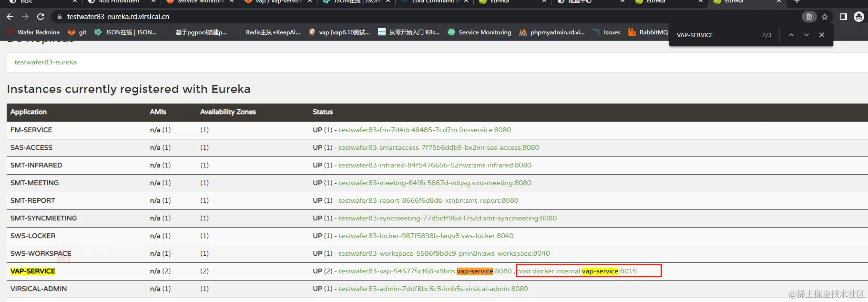Open the phpmyadmin.rd.vi bookmark

[x=552, y=32]
